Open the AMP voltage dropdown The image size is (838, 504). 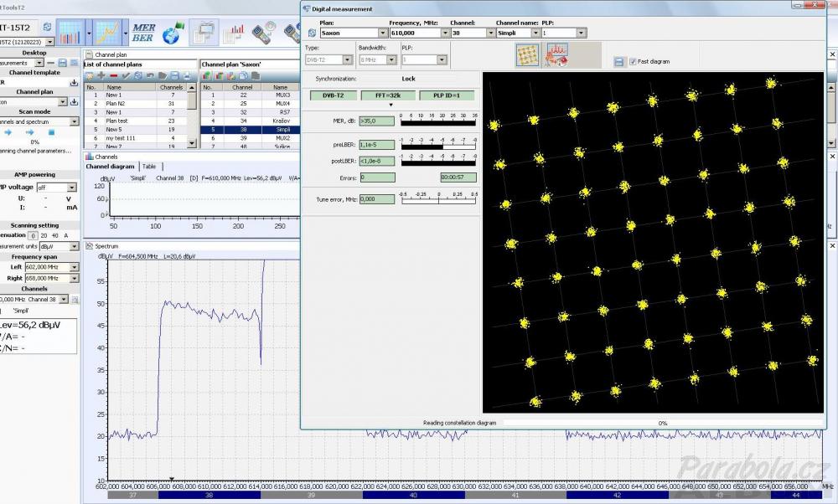[71, 188]
